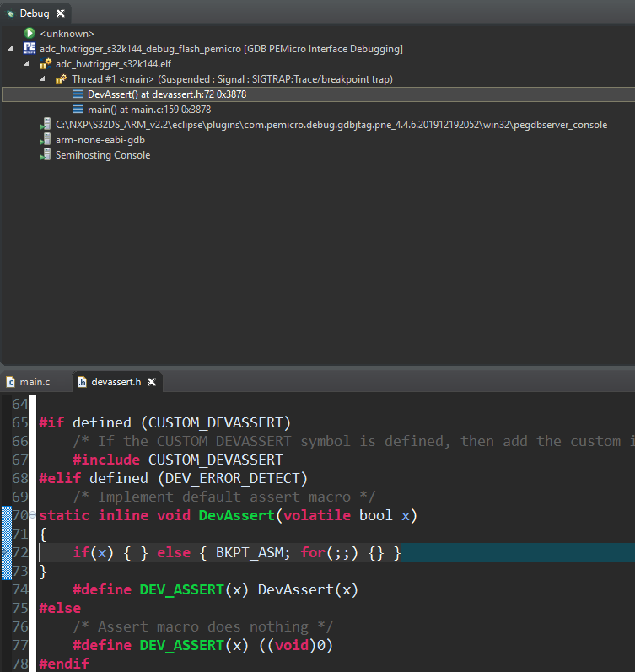
Task: Click the adc_hwtrigger_s32k144.elf process icon
Action: (x=45, y=64)
